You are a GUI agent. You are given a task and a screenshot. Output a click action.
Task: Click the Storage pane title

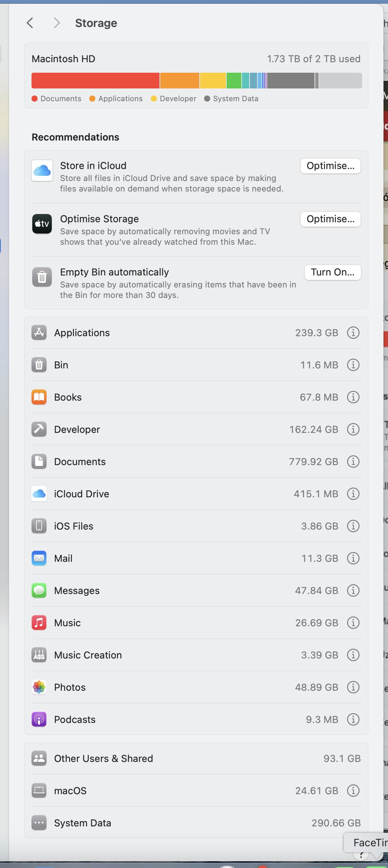click(96, 23)
